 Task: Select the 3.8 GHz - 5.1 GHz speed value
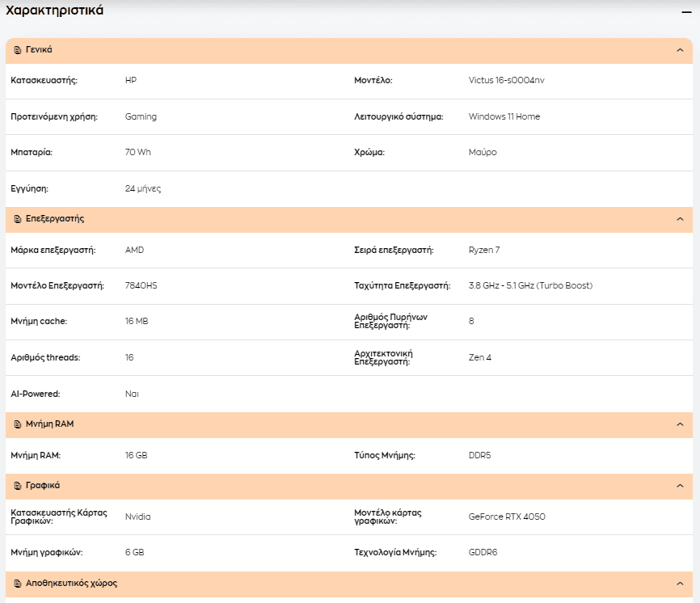coord(530,285)
